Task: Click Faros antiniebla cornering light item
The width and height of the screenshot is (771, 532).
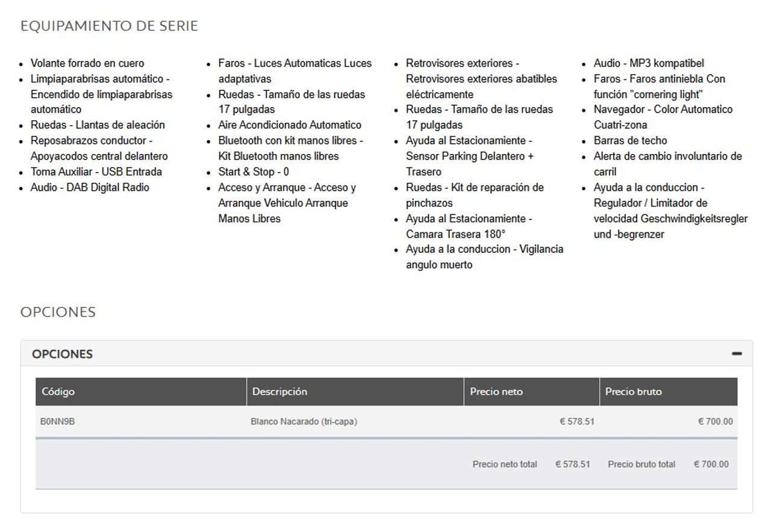Action: pyautogui.click(x=660, y=87)
